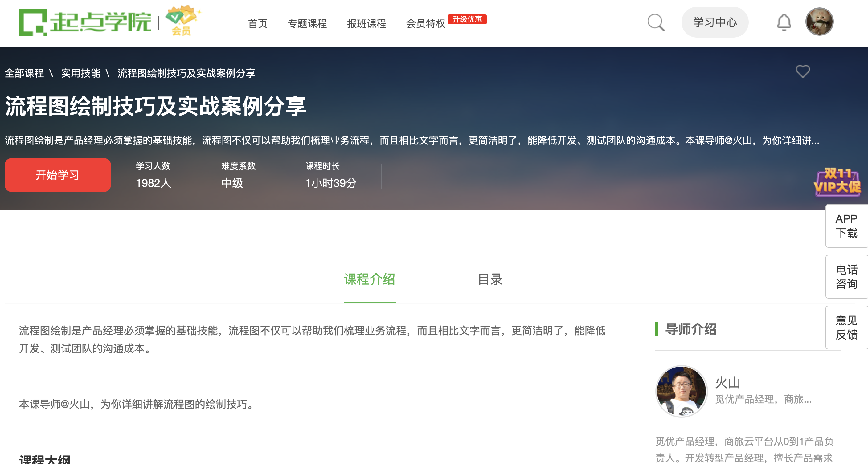Viewport: 868px width, 464px height.
Task: Click 全部课程 breadcrumb link
Action: tap(24, 73)
